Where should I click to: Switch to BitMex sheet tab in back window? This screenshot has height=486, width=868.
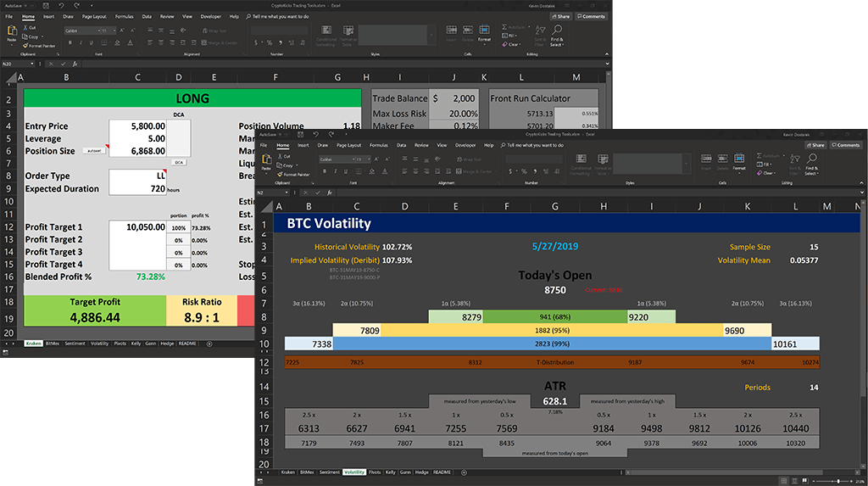coord(52,344)
